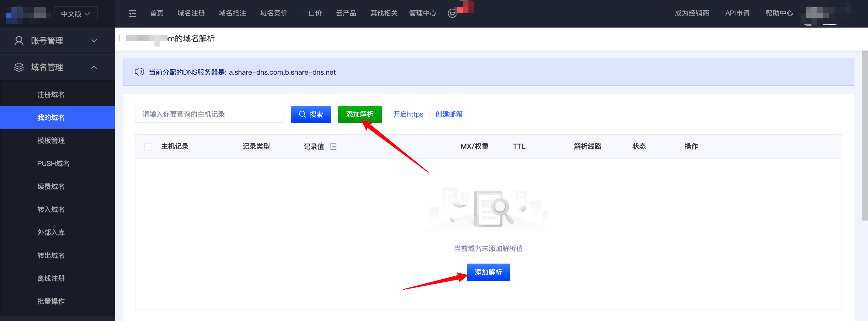
Task: Click the icon beside 记录值 column header
Action: (333, 146)
